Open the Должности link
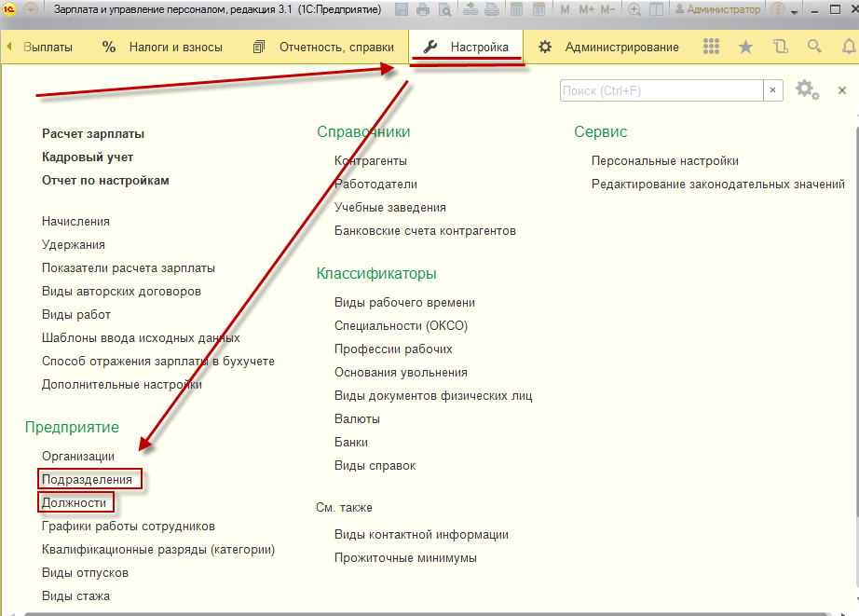 point(74,503)
